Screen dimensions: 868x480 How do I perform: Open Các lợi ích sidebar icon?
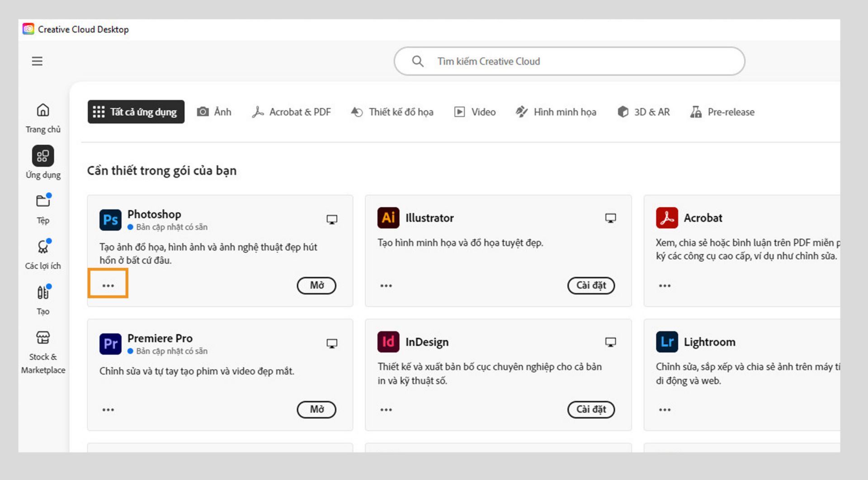pos(43,247)
